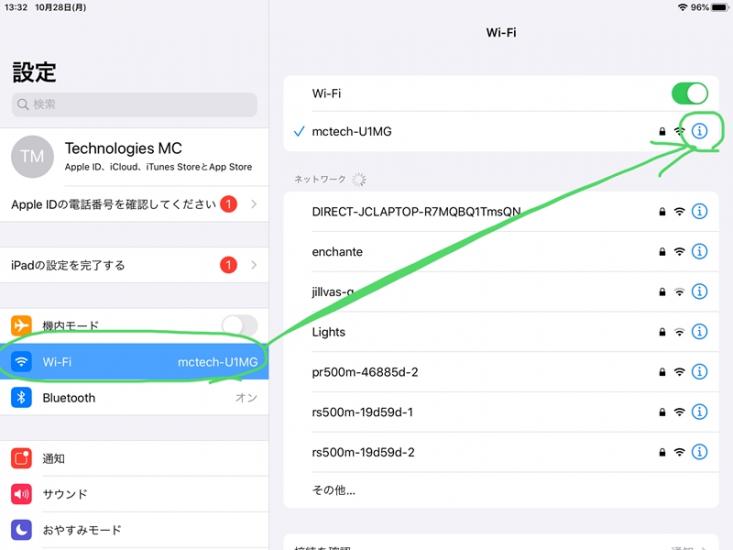Click the TM profile avatar

tap(32, 157)
